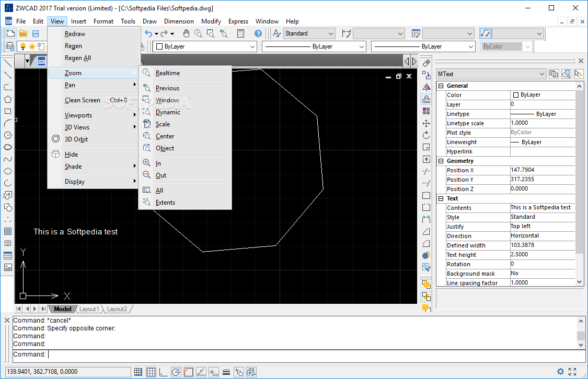Toggle Object snap tracking in status bar
588x379 pixels.
click(201, 372)
